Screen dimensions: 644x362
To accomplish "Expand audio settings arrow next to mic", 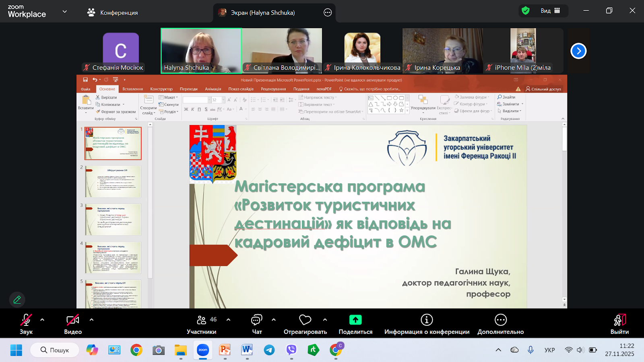I will coord(42,320).
